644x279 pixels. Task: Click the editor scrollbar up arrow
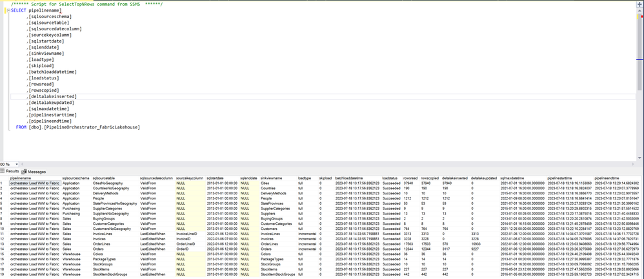pyautogui.click(x=641, y=10)
